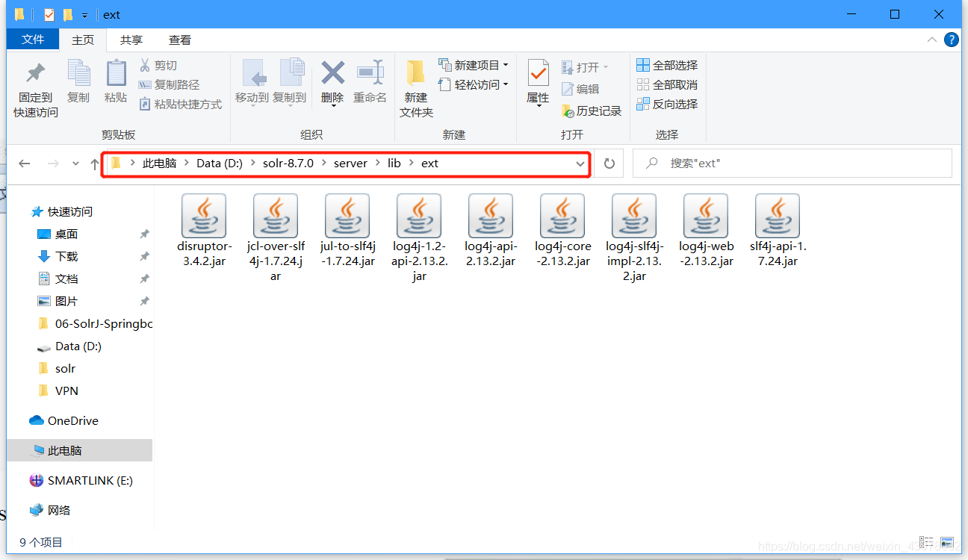
Task: Click the search ext input box
Action: (x=792, y=163)
